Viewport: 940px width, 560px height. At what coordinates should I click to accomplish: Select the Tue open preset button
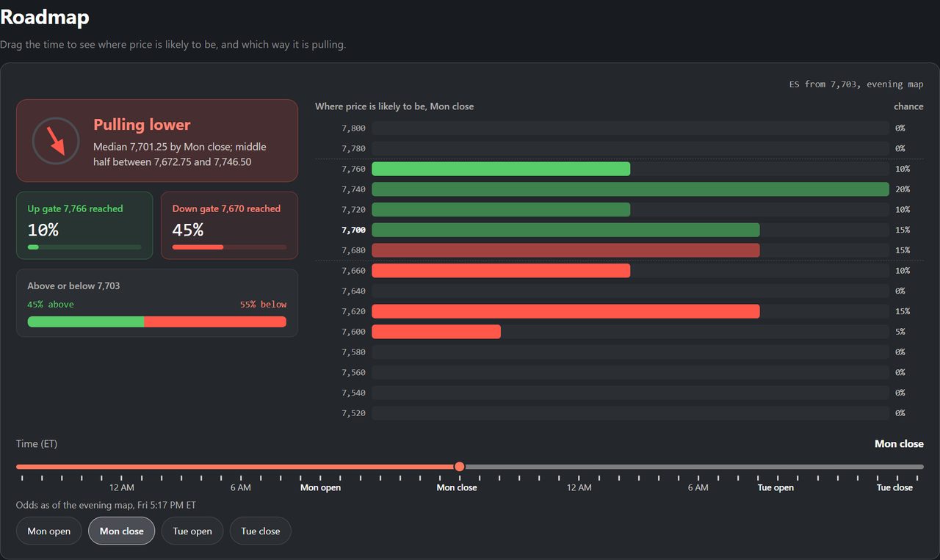(192, 531)
